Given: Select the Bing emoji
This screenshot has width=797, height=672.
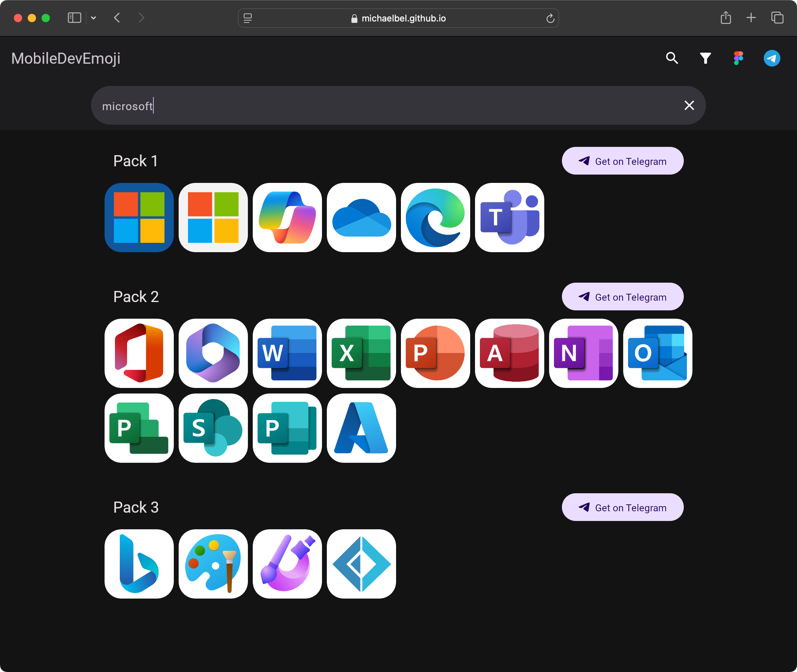Looking at the screenshot, I should pos(139,564).
